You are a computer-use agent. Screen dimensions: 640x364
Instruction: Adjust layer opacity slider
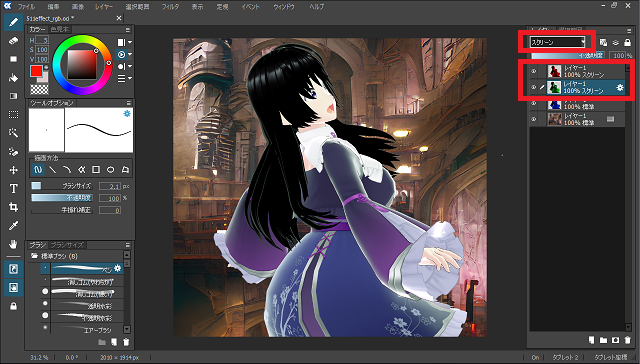(568, 55)
